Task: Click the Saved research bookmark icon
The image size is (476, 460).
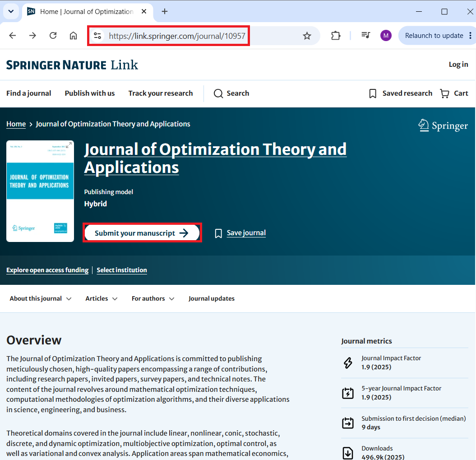Action: point(373,93)
